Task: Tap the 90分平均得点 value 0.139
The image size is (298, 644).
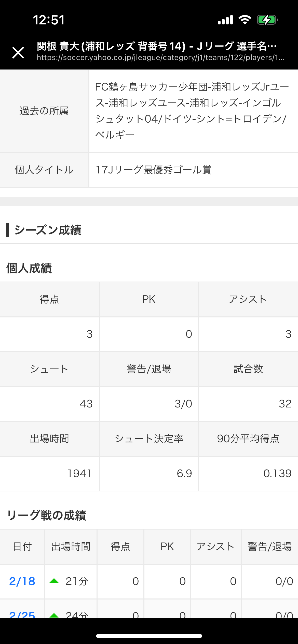Action: (x=277, y=473)
